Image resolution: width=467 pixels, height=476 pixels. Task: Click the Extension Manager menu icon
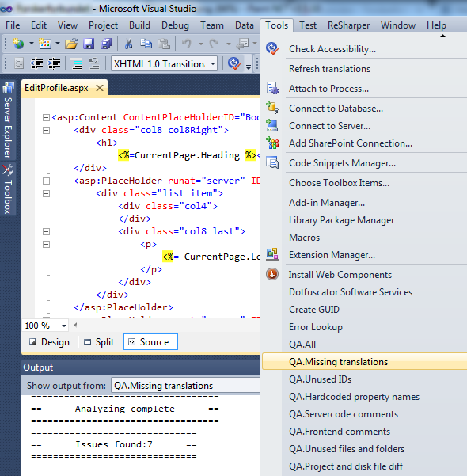click(x=272, y=254)
